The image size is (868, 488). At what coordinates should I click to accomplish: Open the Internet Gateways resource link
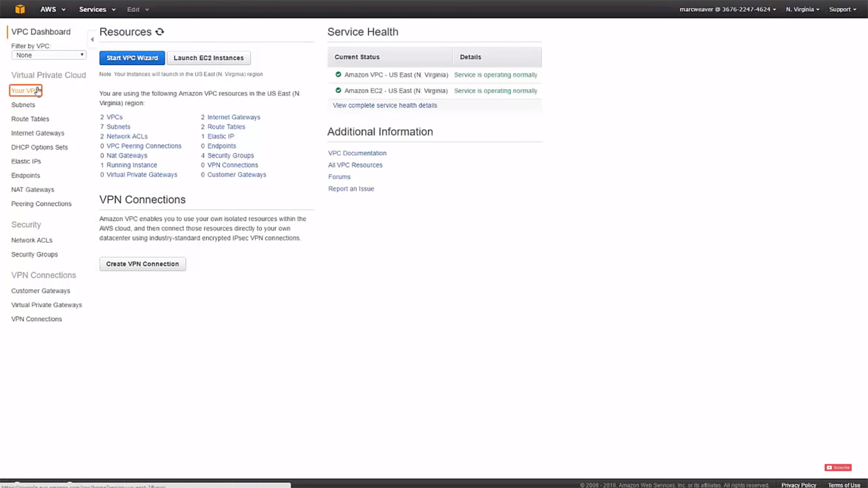[x=234, y=117]
